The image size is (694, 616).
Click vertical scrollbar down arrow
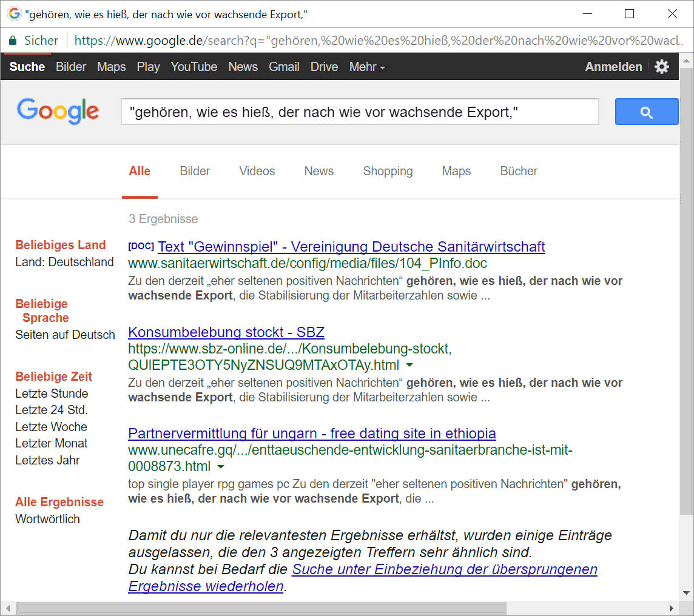pos(687,593)
